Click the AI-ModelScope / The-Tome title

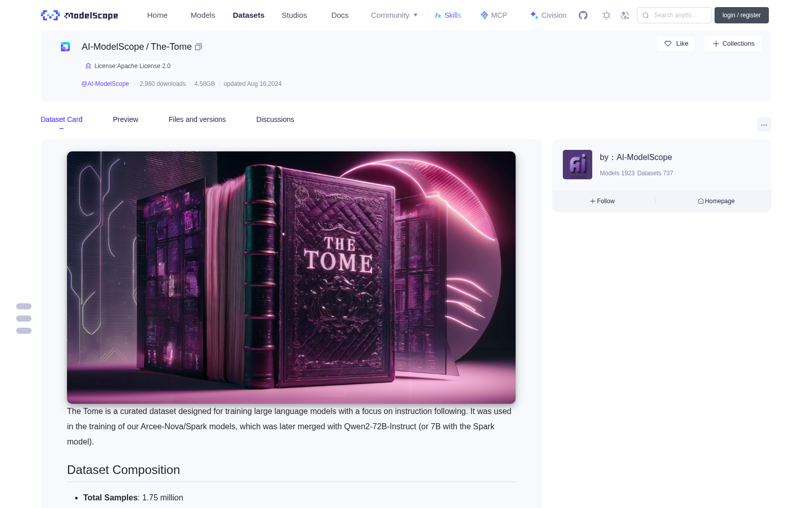[x=137, y=47]
